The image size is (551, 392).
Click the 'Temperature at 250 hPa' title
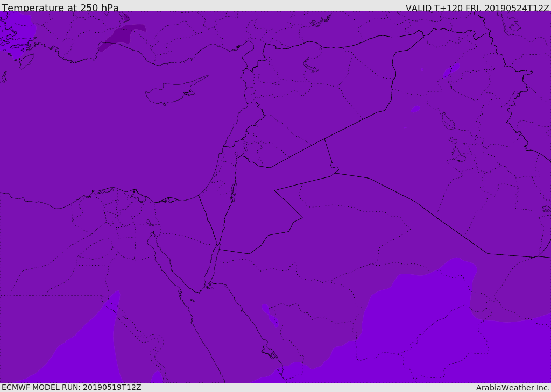tap(60, 8)
